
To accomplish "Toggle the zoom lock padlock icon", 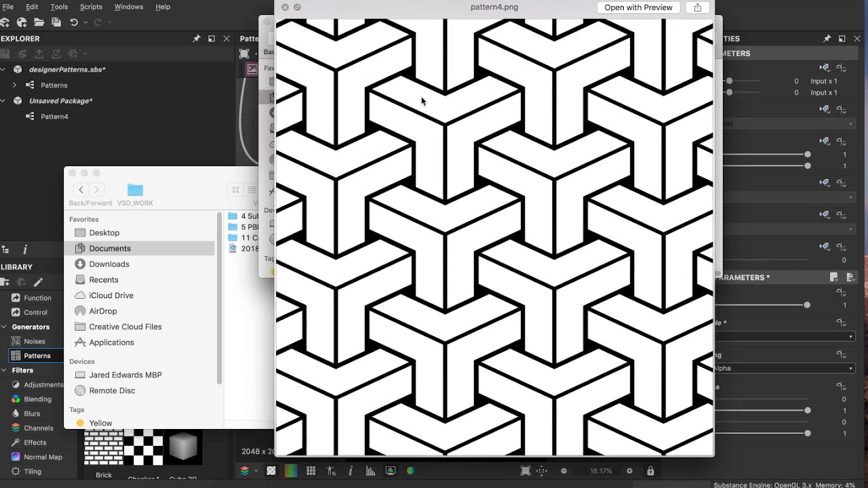I will (x=650, y=470).
